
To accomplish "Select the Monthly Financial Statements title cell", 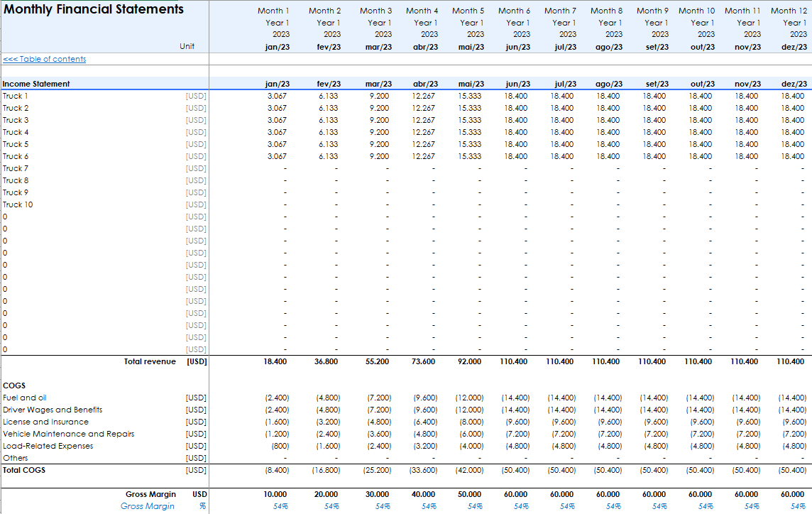I will coord(94,10).
